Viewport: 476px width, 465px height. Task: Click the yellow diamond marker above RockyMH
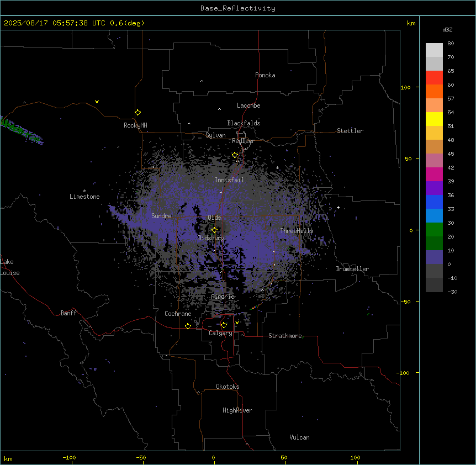pyautogui.click(x=138, y=113)
